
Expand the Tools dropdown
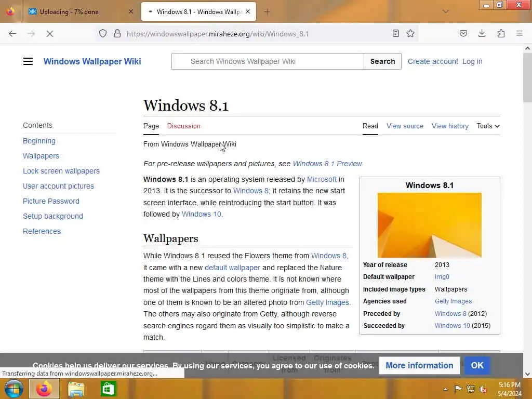(488, 126)
